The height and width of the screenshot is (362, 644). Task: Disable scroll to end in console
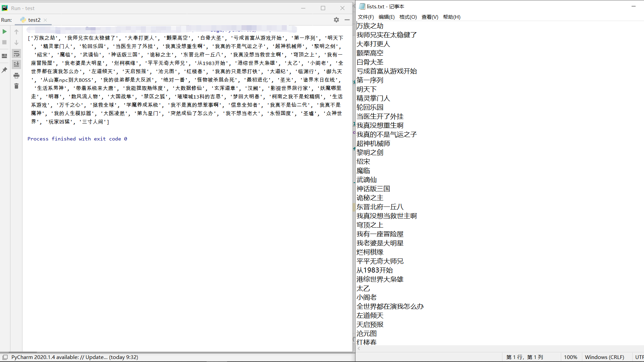(16, 64)
